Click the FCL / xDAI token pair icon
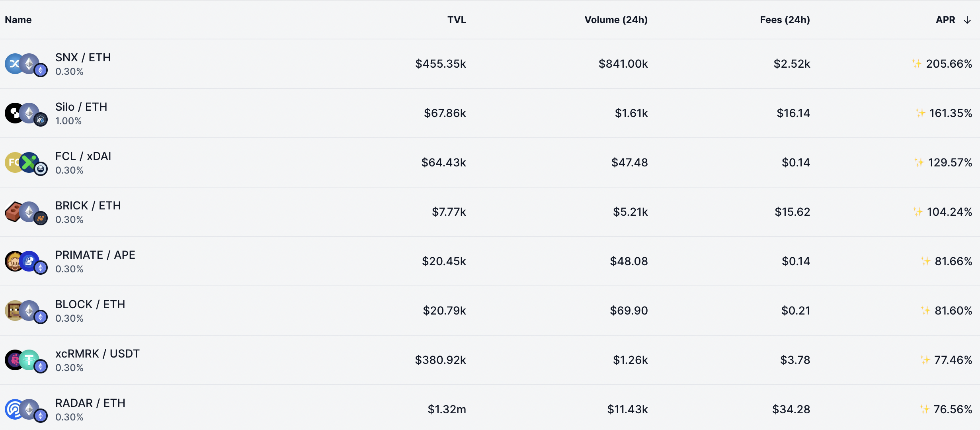980x430 pixels. (x=26, y=163)
